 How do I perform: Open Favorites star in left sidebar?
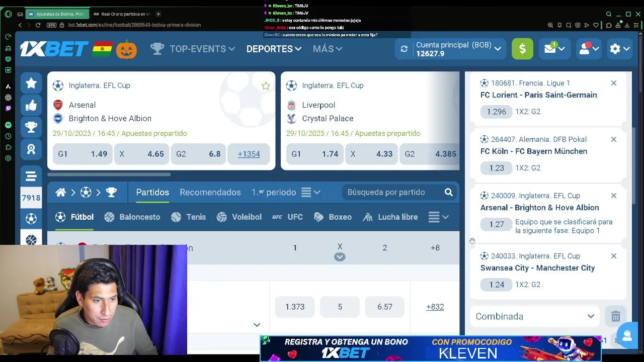(31, 83)
